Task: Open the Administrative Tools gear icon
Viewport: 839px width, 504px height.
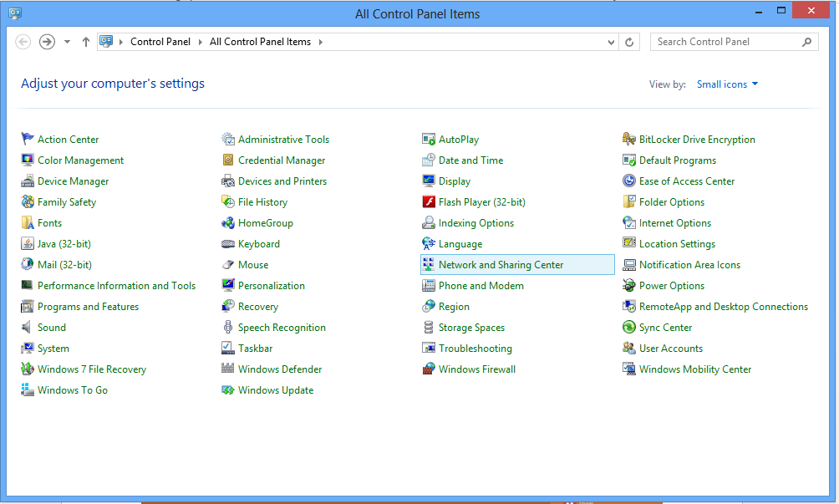Action: pyautogui.click(x=228, y=139)
